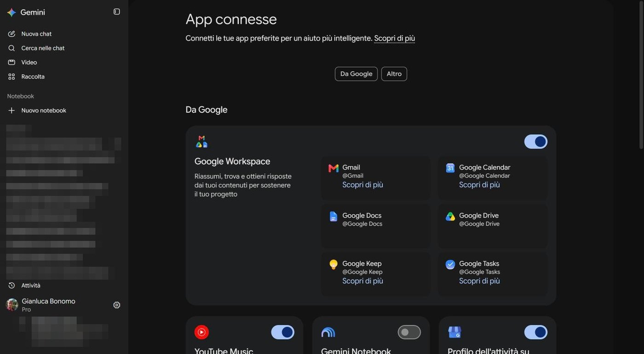Click the Profilo dell'attività storefront icon
Screen dimensions: 644x354
click(454, 332)
